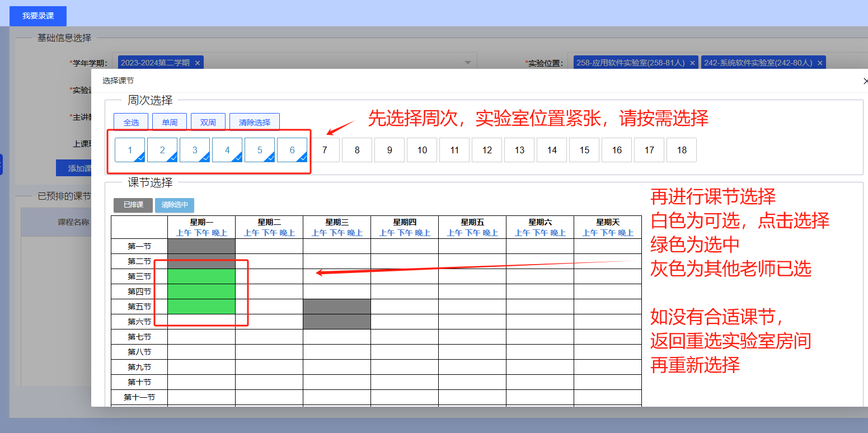Deselect week 1 toggle
Image resolution: width=868 pixels, height=433 pixels.
(130, 150)
